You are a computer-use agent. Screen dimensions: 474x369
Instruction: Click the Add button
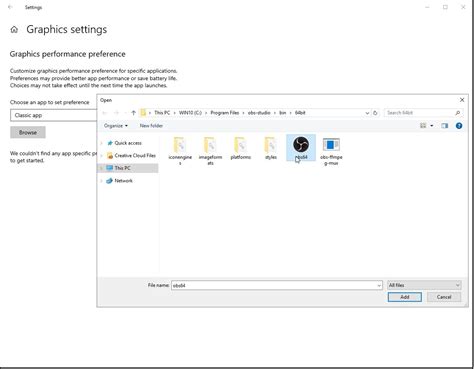click(405, 297)
